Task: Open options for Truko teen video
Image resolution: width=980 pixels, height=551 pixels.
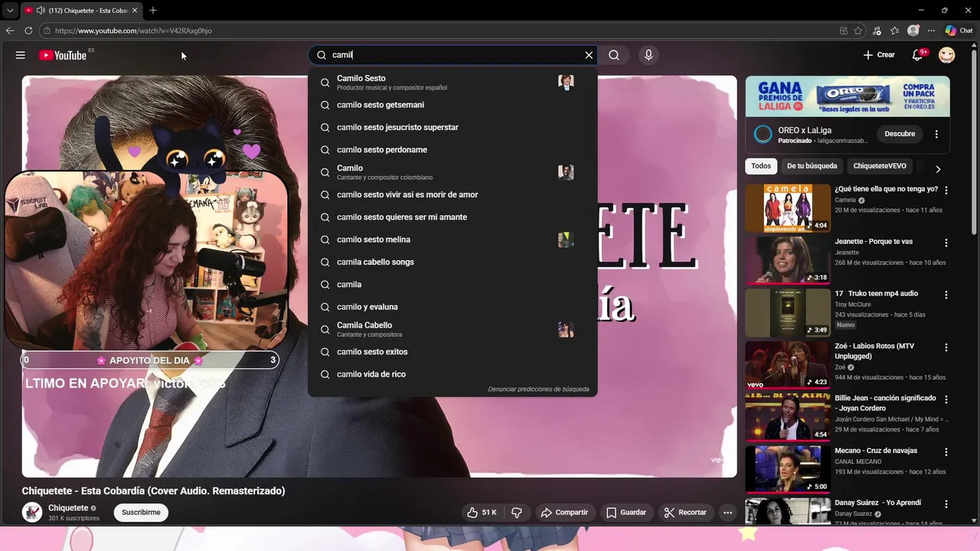Action: tap(946, 295)
